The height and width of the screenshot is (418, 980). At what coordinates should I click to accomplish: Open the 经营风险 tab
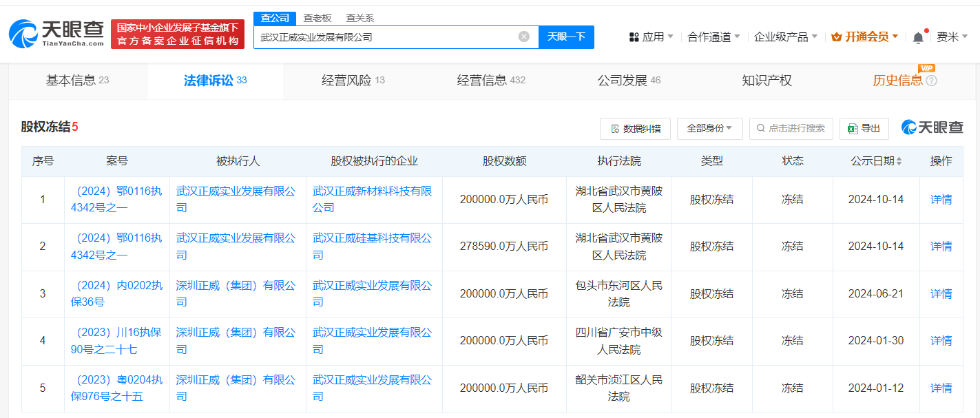click(353, 81)
